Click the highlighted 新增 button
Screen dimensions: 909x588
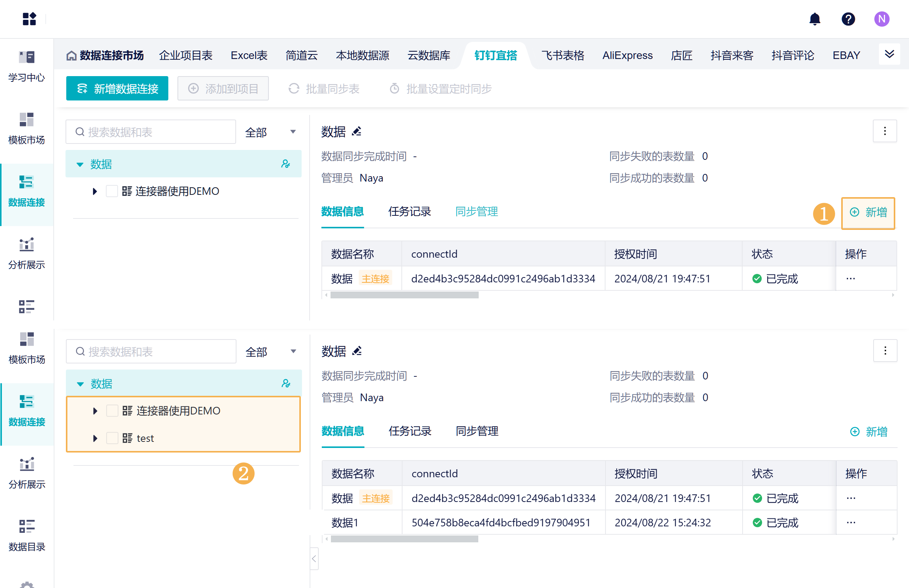coord(868,213)
